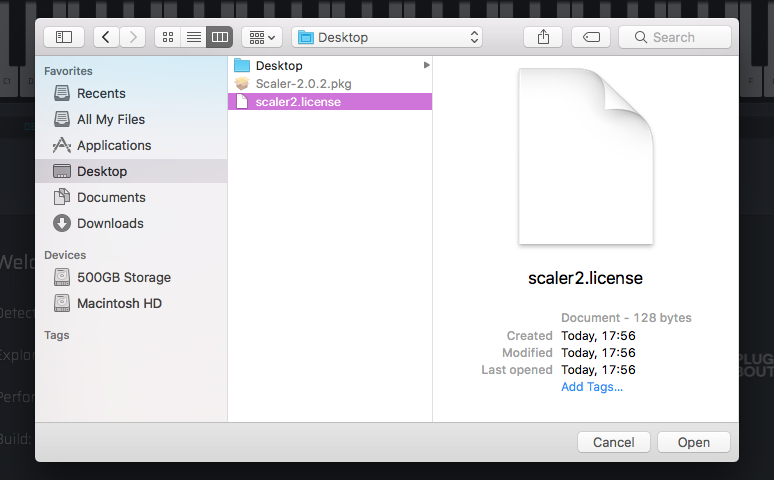This screenshot has height=480, width=774.
Task: Open Recents in the sidebar
Action: (131, 93)
